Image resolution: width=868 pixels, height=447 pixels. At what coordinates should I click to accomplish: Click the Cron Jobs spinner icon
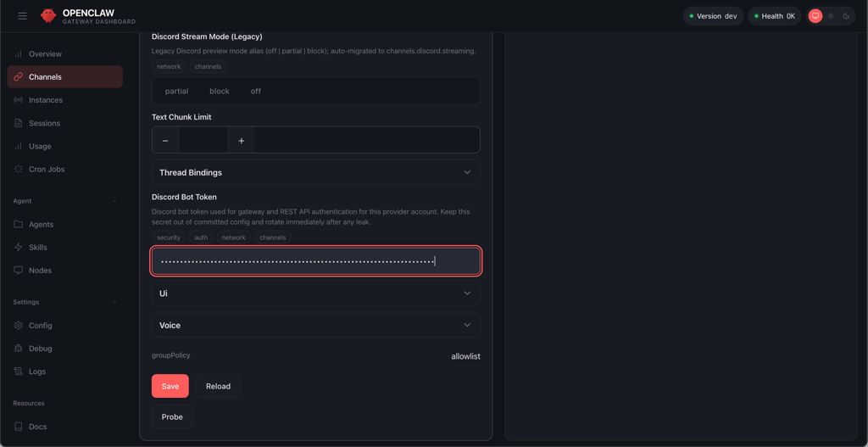coord(19,169)
